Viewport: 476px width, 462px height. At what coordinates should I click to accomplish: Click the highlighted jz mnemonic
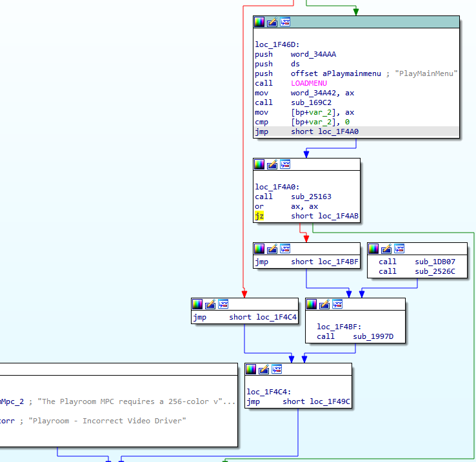pos(259,216)
